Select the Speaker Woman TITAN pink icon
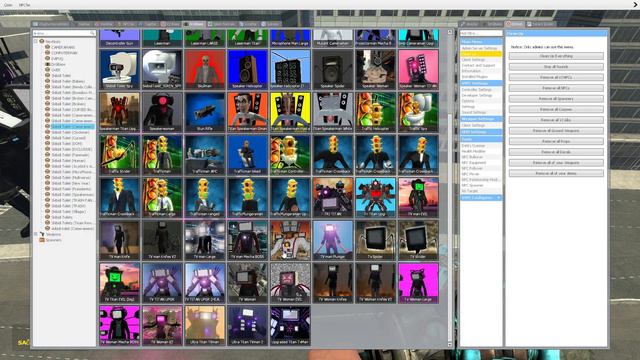Viewport: 640px width, 360px height. [418, 69]
